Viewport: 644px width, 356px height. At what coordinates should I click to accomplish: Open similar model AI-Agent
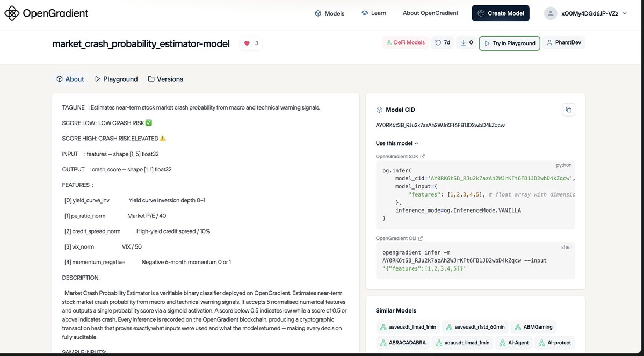(514, 343)
